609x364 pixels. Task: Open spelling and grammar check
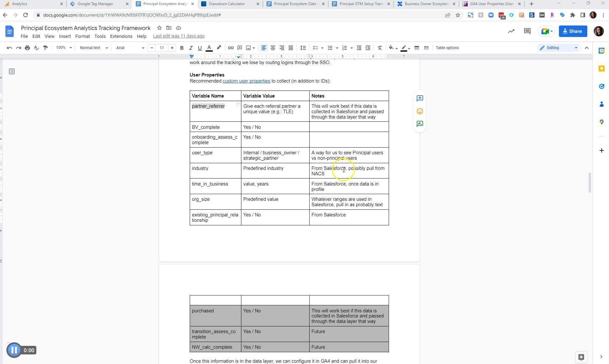point(36,48)
